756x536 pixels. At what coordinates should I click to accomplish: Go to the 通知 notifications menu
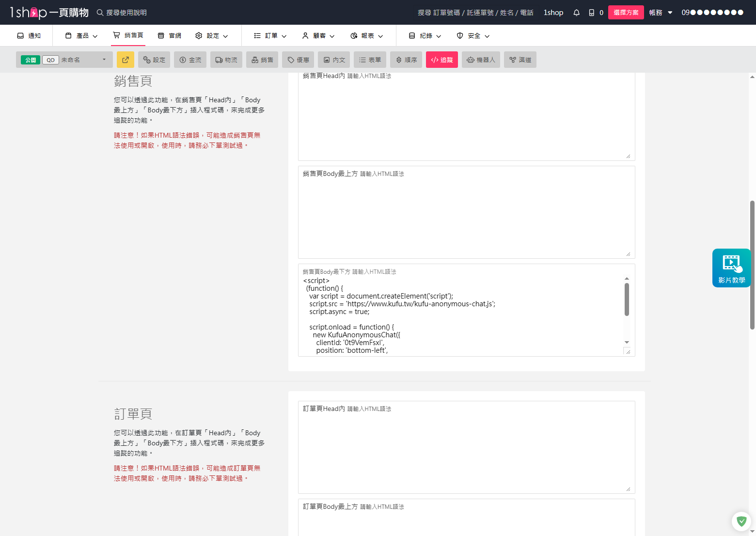[x=29, y=36]
